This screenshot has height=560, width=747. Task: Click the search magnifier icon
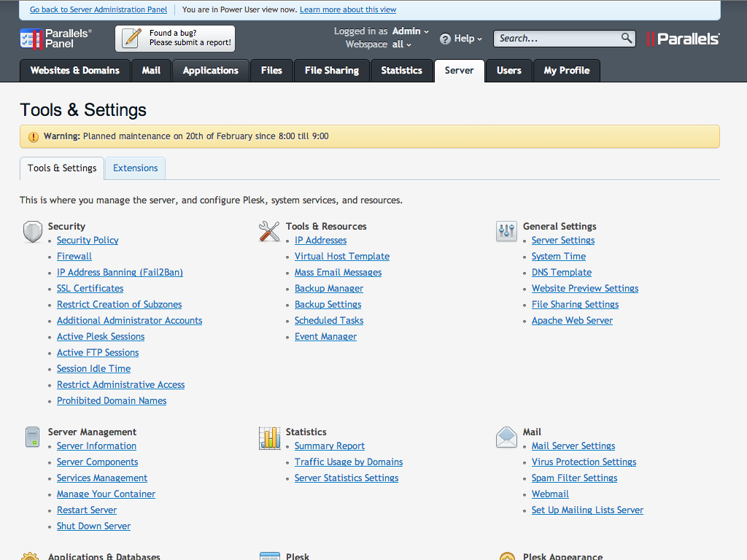pos(627,38)
